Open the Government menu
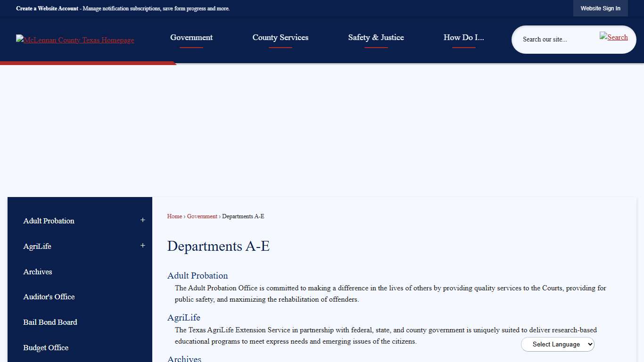This screenshot has width=644, height=362. (x=191, y=37)
